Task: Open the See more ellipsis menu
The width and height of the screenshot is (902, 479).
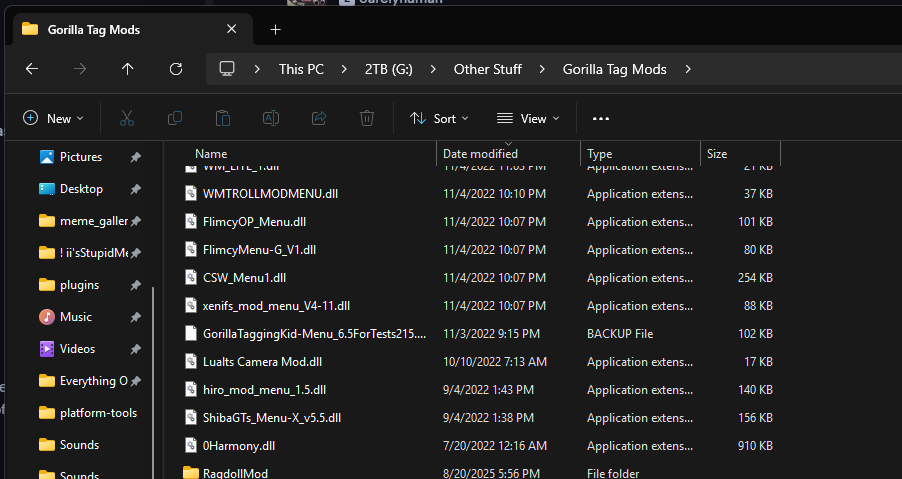Action: (x=601, y=118)
